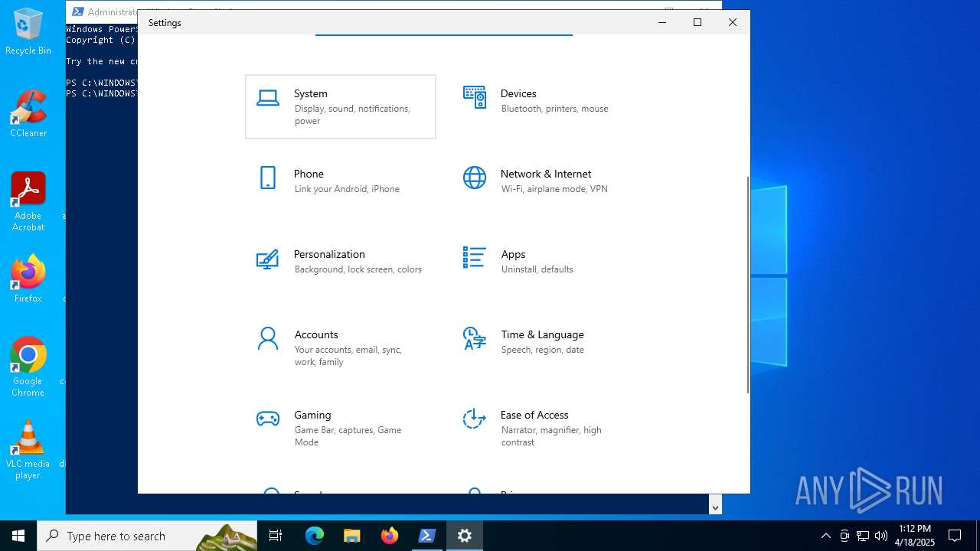Click the Settings window vertical scrollbar

[x=748, y=285]
